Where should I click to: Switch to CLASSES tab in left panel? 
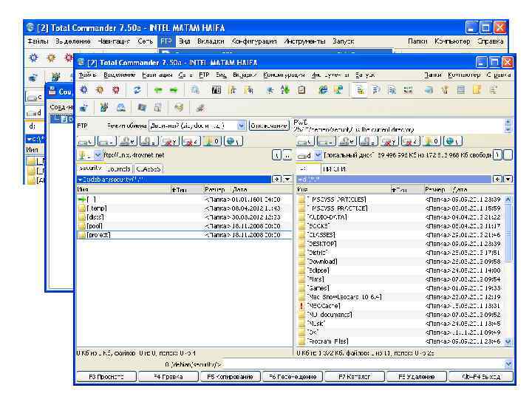(x=149, y=168)
